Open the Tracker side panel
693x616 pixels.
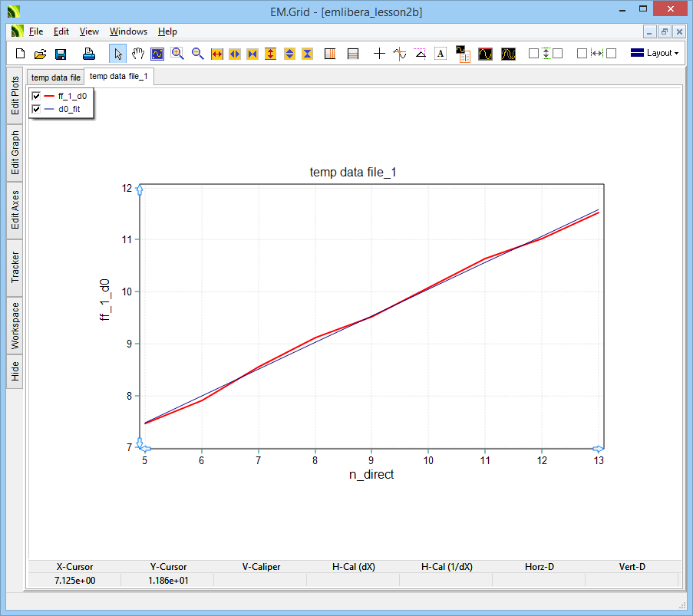[15, 267]
